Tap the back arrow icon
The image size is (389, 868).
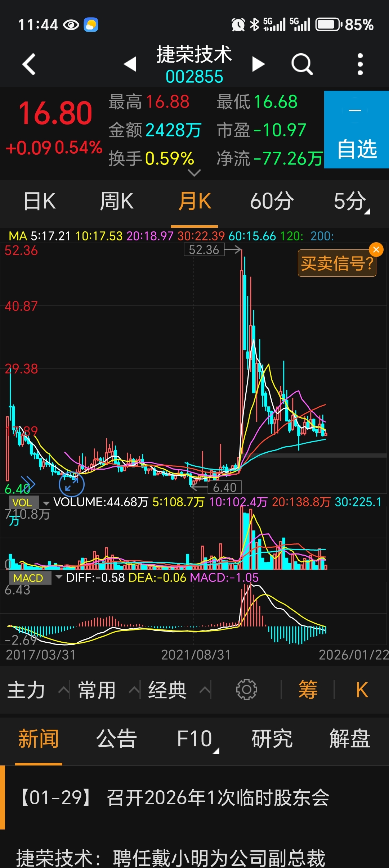(29, 64)
